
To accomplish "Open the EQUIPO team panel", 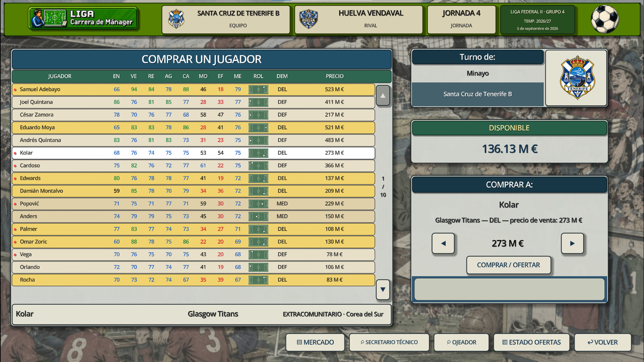I will [x=226, y=19].
